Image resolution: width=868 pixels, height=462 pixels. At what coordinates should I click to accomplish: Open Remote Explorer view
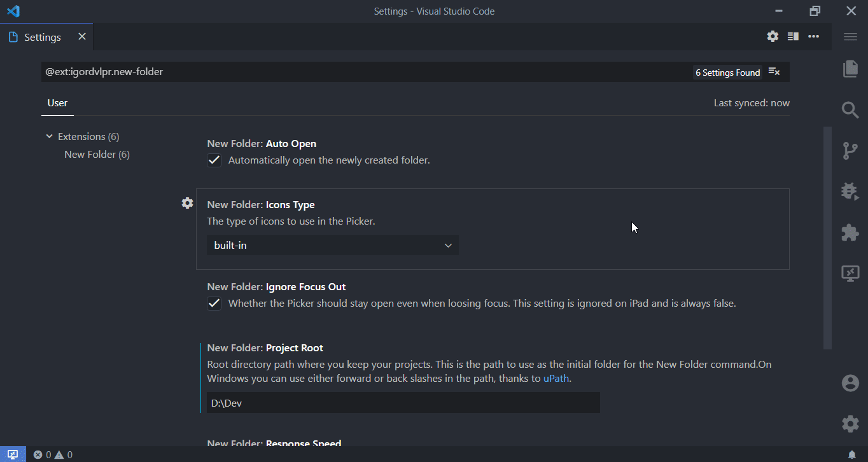[x=850, y=274]
